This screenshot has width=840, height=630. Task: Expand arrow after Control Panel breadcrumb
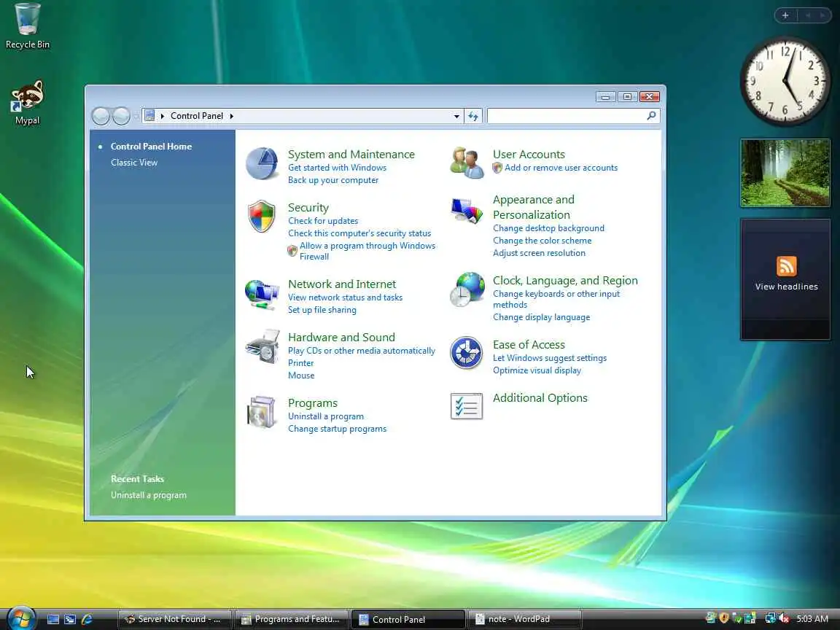(231, 116)
